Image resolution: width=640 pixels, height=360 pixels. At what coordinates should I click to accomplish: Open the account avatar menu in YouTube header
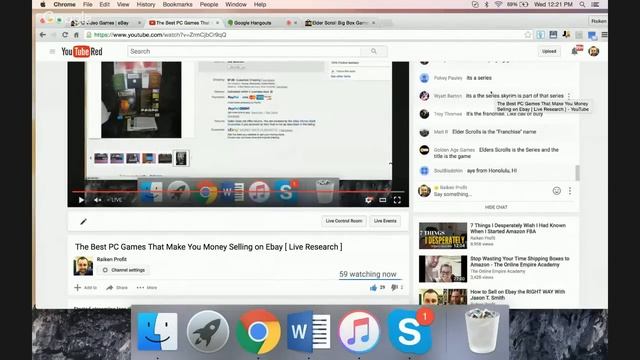[x=593, y=51]
